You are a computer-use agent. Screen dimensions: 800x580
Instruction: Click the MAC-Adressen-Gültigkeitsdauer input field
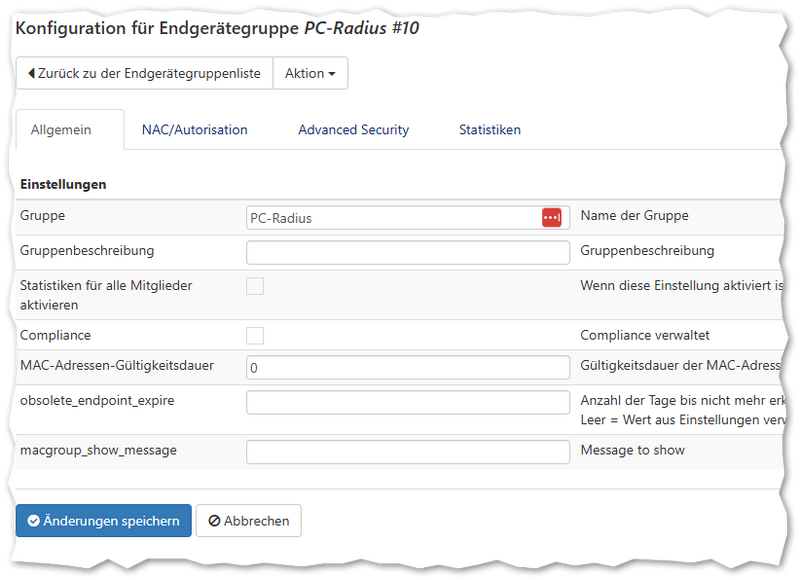[x=408, y=367]
